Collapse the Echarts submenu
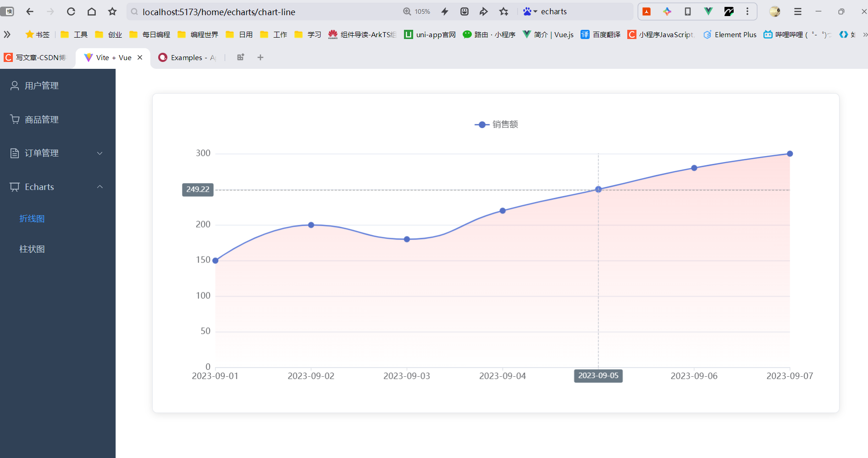Image resolution: width=868 pixels, height=458 pixels. (x=58, y=187)
